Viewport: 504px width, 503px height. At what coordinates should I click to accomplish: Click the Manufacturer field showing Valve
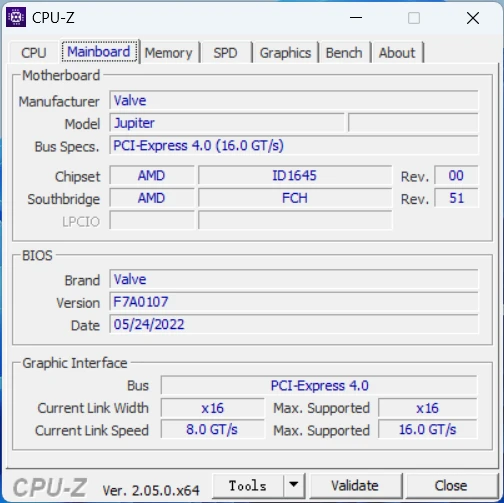[294, 100]
